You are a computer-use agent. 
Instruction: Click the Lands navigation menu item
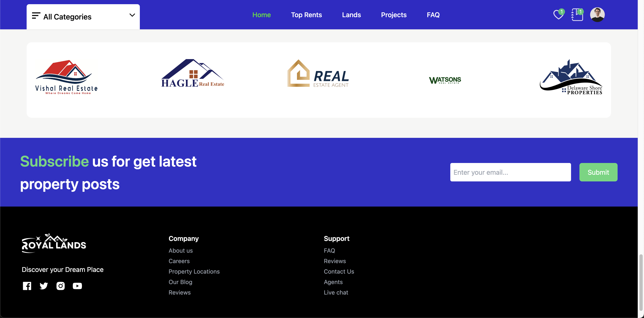tap(352, 14)
